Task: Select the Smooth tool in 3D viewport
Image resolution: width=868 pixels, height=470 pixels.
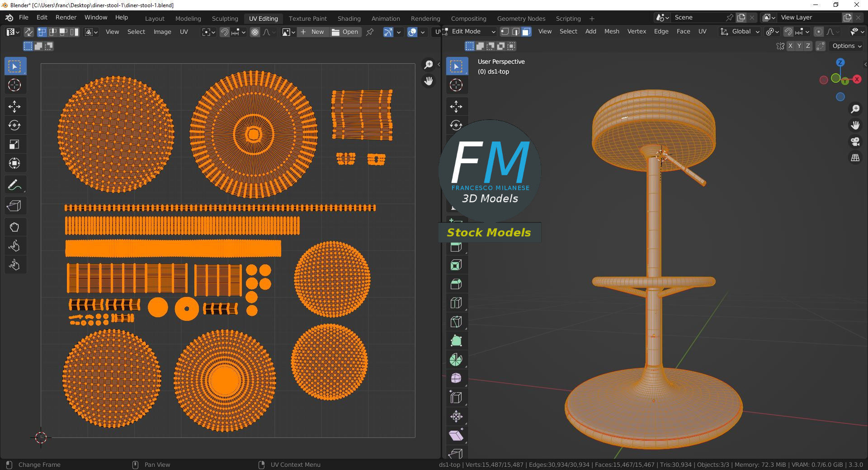Action: coord(456,378)
